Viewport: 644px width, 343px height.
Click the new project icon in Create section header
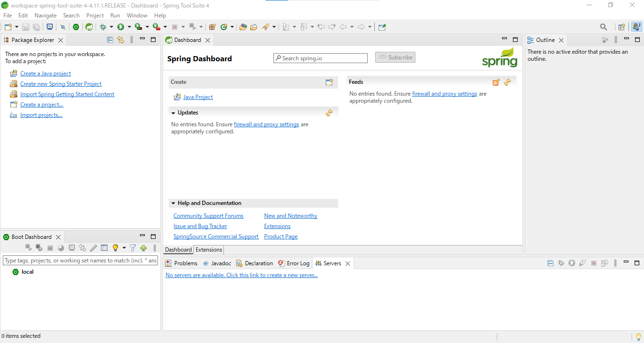pyautogui.click(x=329, y=82)
